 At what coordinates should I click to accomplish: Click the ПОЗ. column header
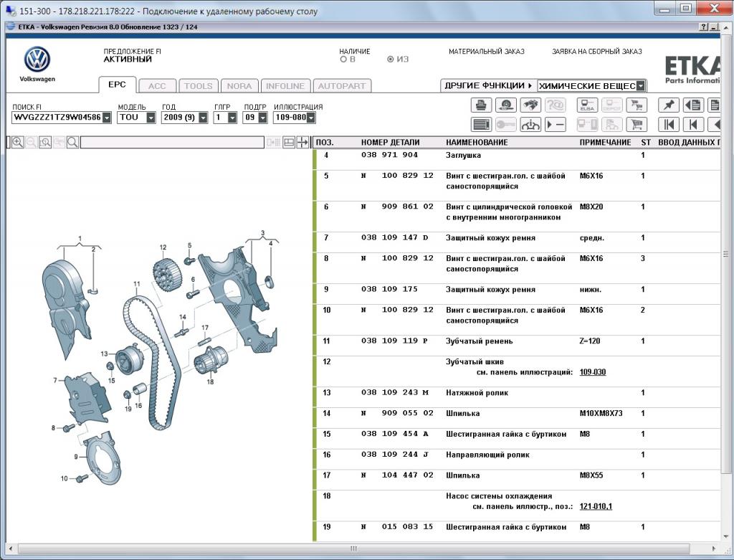(325, 143)
